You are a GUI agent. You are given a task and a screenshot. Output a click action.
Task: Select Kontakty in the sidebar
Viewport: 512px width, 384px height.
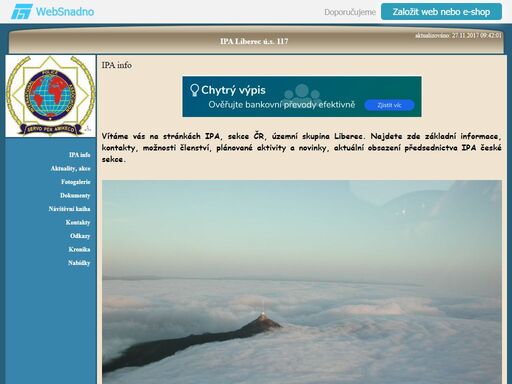(78, 222)
